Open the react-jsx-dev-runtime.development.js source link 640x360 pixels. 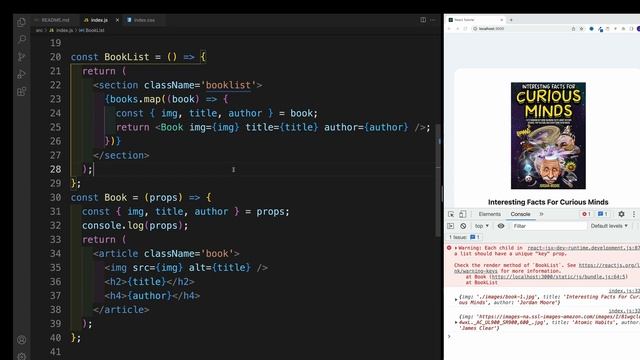[584, 248]
